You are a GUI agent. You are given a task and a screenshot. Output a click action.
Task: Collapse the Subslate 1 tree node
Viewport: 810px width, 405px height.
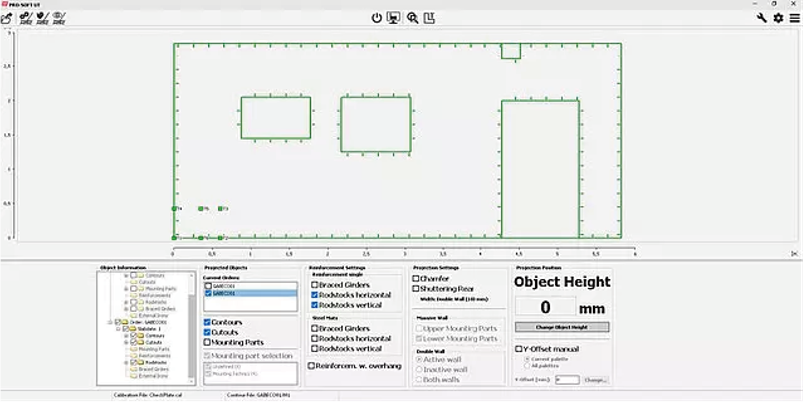click(x=120, y=328)
